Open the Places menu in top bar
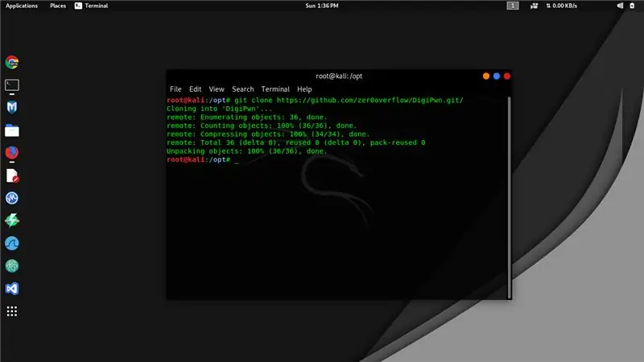 click(x=58, y=6)
